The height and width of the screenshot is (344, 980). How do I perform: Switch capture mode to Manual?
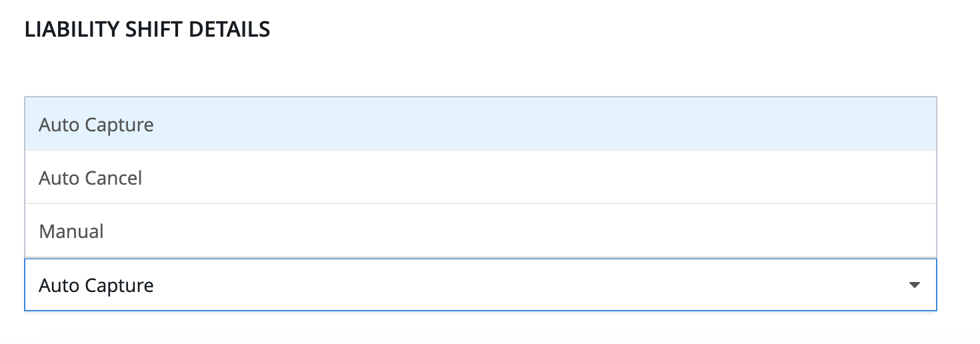(480, 231)
